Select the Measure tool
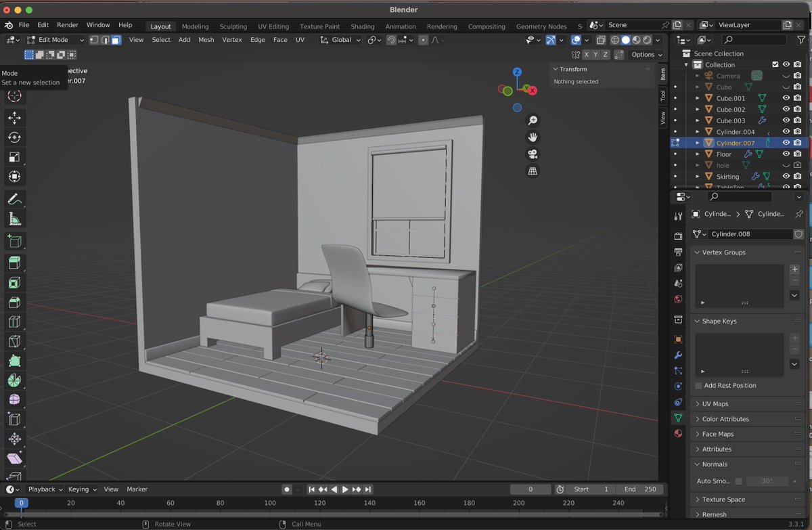812x530 pixels. (14, 219)
